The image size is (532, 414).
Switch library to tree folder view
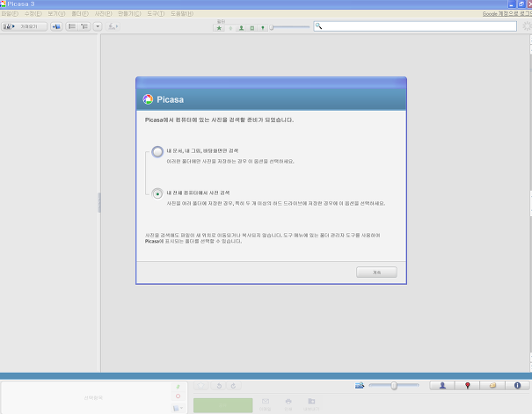pyautogui.click(x=84, y=26)
